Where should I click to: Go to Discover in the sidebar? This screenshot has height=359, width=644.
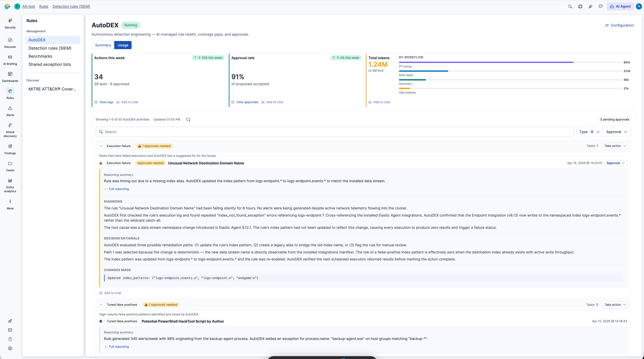pos(10,43)
